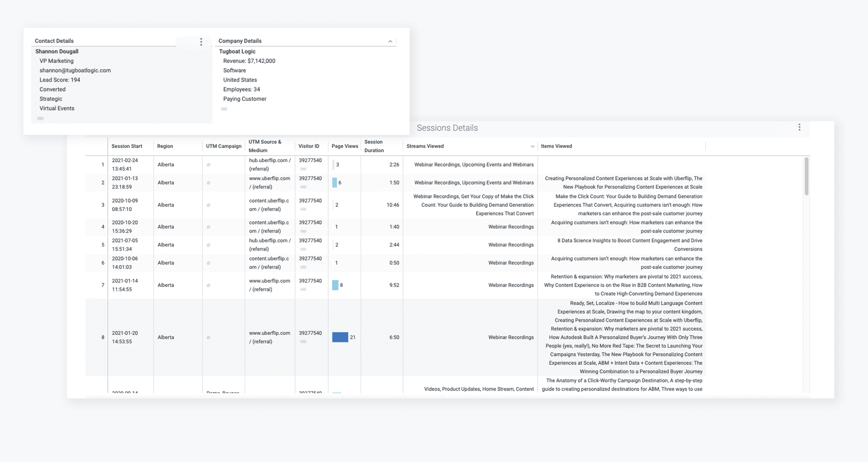
Task: Expand Visitor ID ellipsis in row 2
Action: pos(303,187)
